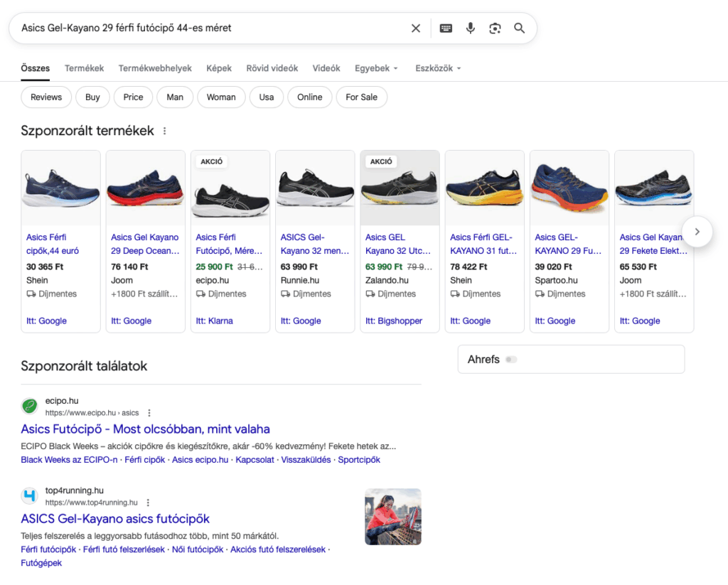Screen dimensions: 728x585
Task: Open ASICS Gel-Kayano asics futócipők headline
Action: 115,519
